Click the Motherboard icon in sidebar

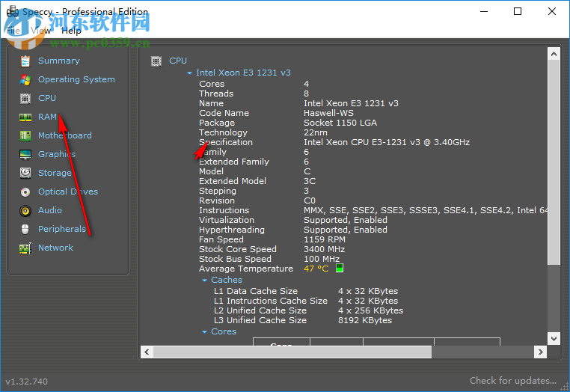click(25, 135)
